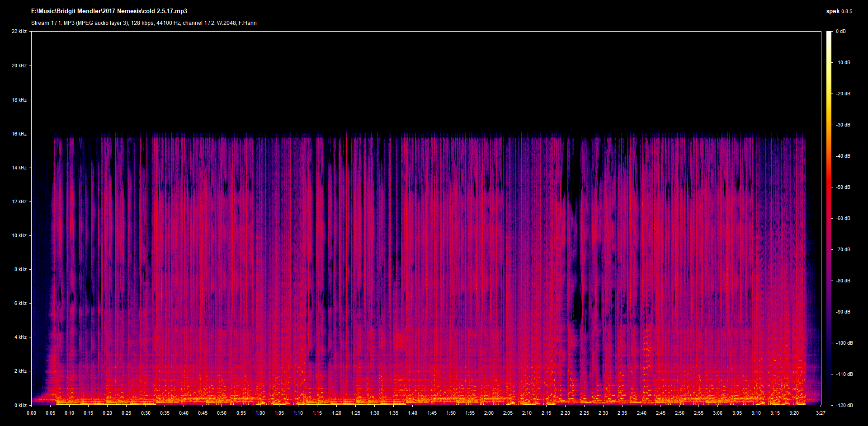This screenshot has height=426, width=868.
Task: Click the 6 kHz frequency axis label
Action: [x=20, y=303]
